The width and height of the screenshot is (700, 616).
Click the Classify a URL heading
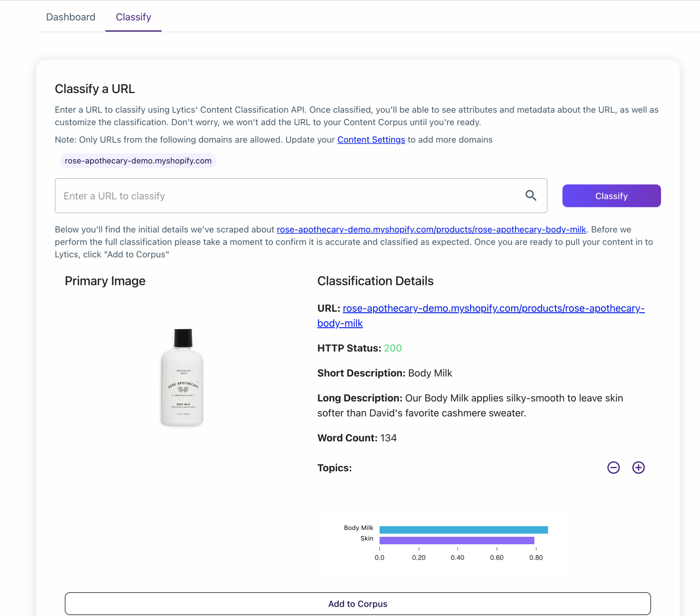(95, 89)
